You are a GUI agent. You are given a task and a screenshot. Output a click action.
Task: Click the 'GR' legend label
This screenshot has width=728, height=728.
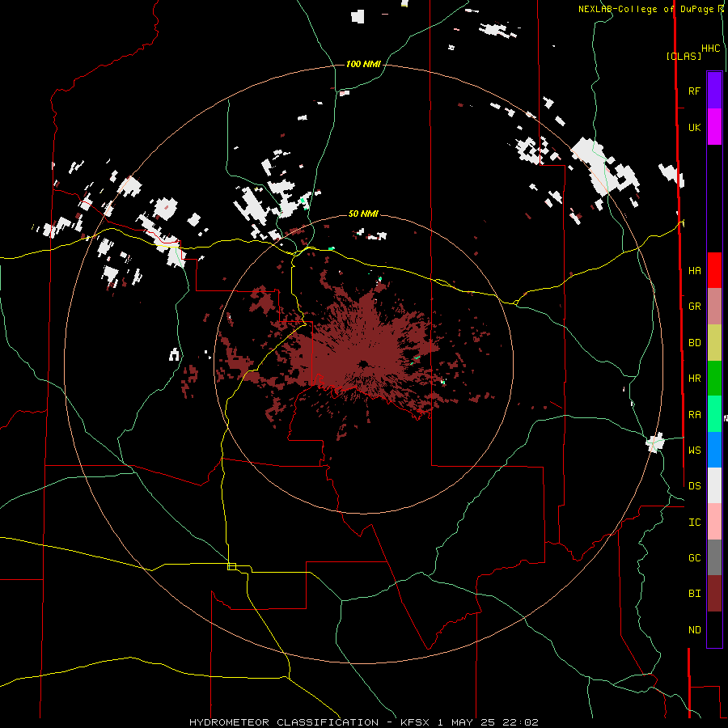click(x=694, y=307)
